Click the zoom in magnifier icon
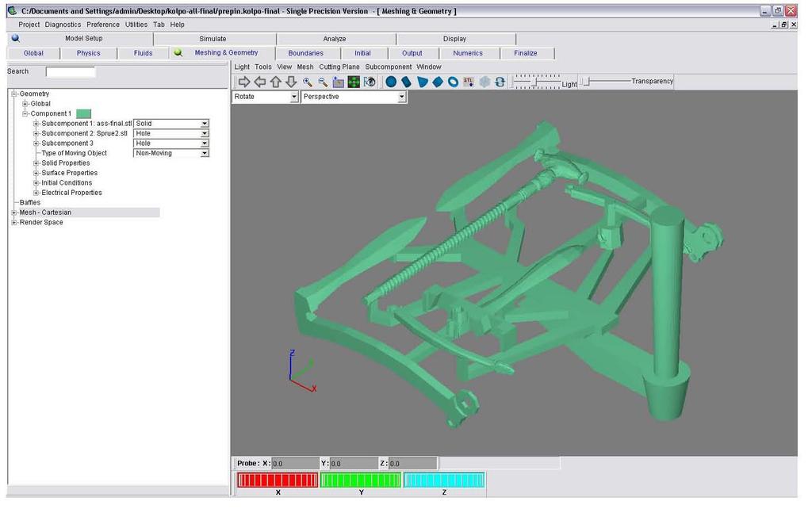Viewport: 812px width, 509px height. 307,82
